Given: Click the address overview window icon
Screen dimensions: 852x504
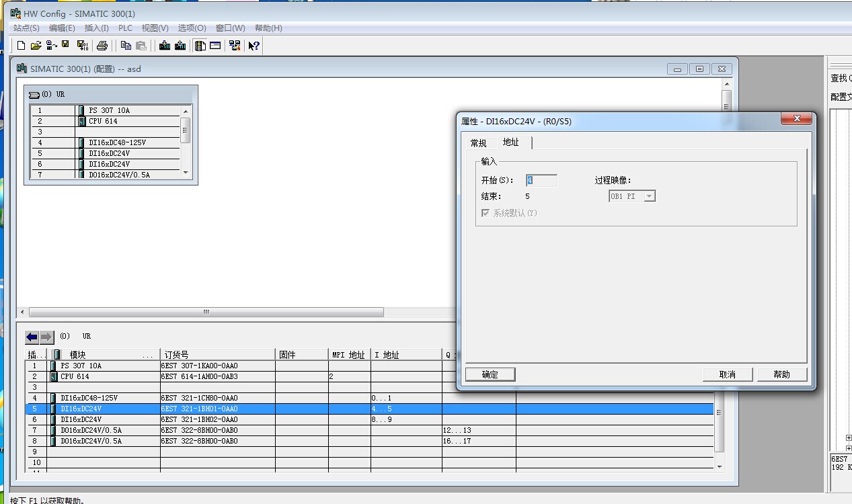Looking at the screenshot, I should (x=215, y=46).
